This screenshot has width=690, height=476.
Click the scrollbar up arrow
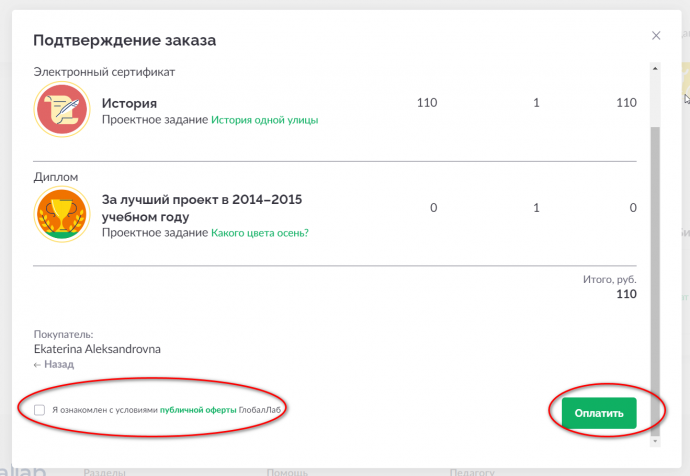click(655, 68)
